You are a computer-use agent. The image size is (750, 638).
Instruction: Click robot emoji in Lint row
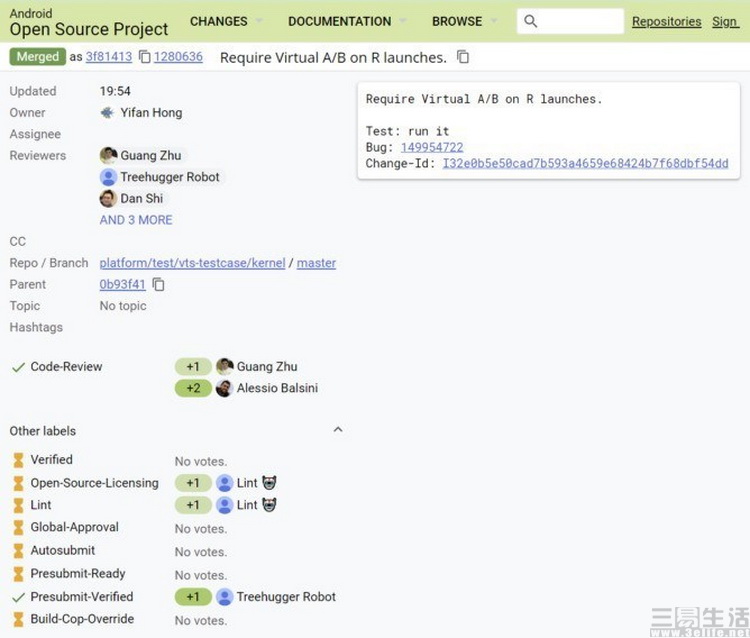(269, 505)
